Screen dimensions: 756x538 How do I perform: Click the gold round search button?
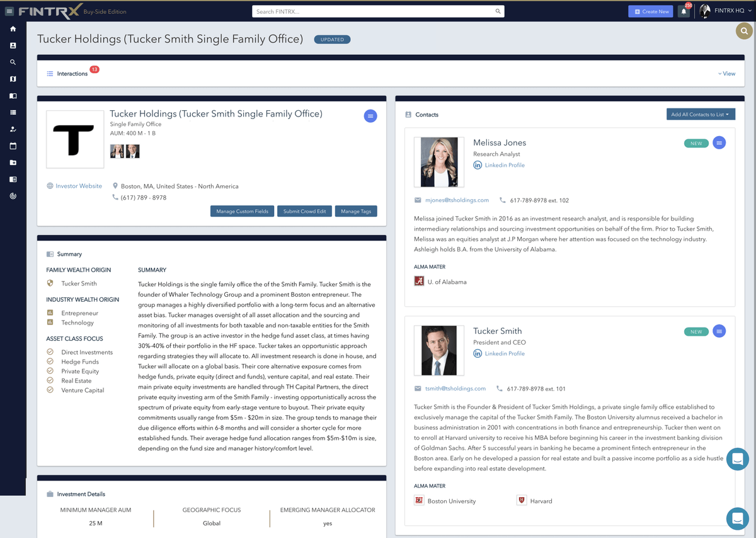point(744,30)
